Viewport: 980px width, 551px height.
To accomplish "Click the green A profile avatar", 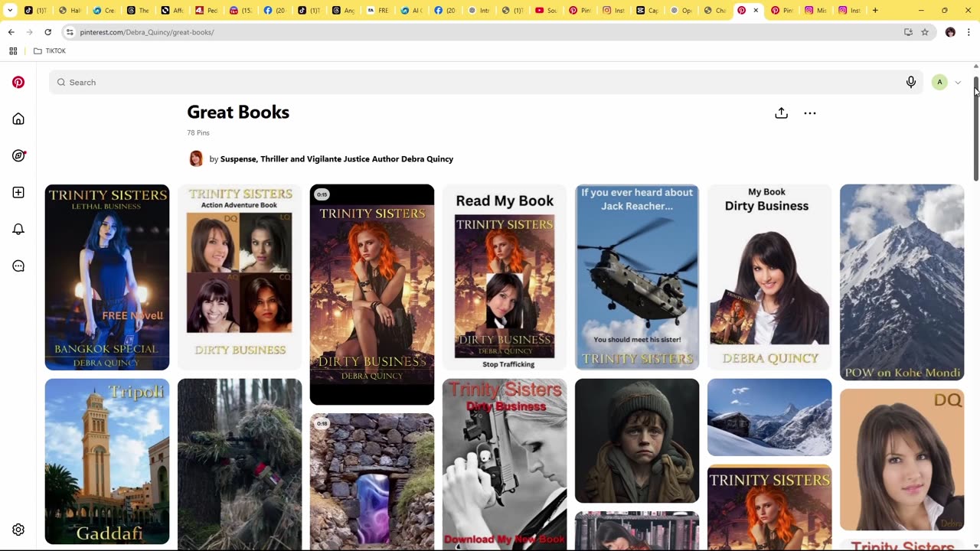I will (939, 82).
